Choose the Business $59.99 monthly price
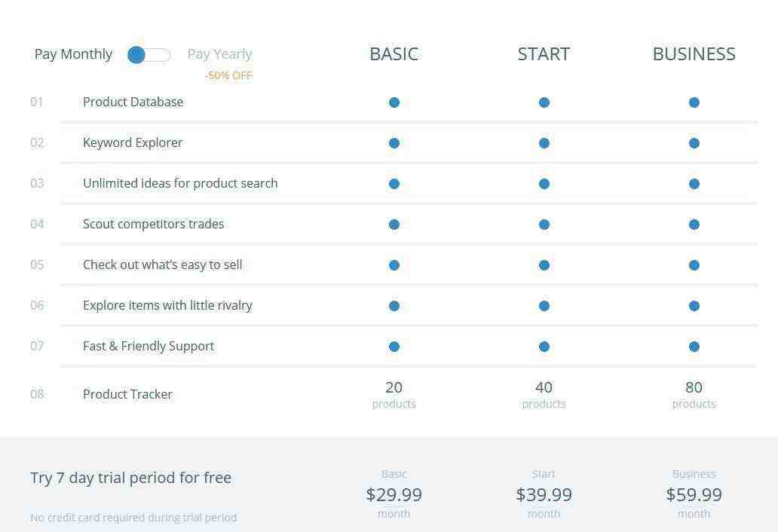 pos(694,494)
